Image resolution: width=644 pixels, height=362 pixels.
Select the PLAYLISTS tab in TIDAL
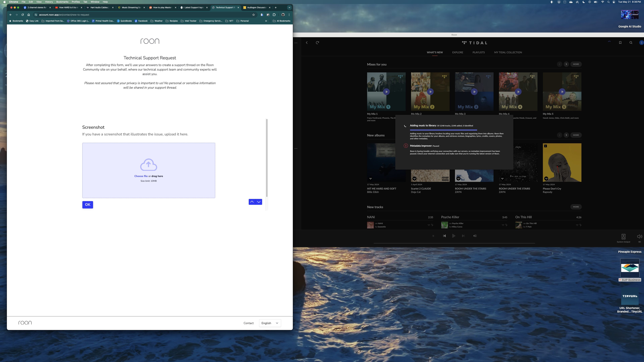click(x=478, y=52)
